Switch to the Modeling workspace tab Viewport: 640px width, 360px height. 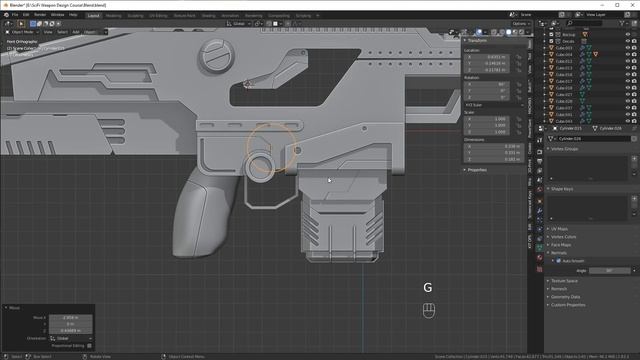click(113, 16)
